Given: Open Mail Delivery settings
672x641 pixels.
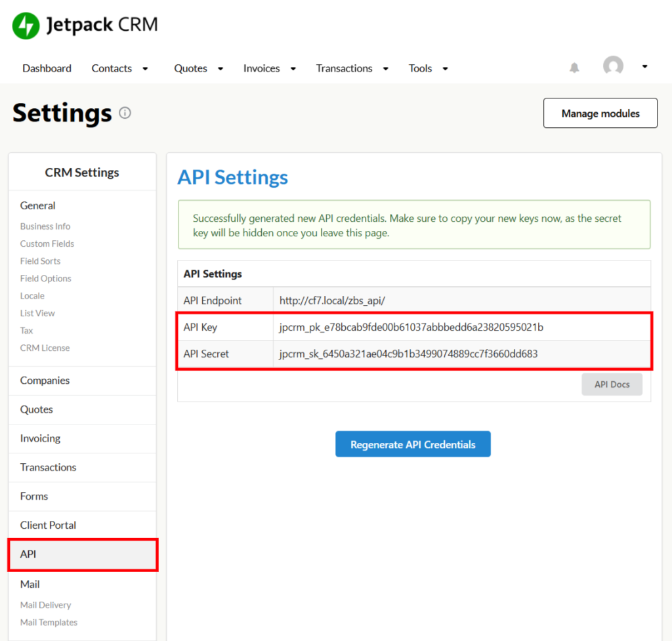Looking at the screenshot, I should [45, 605].
